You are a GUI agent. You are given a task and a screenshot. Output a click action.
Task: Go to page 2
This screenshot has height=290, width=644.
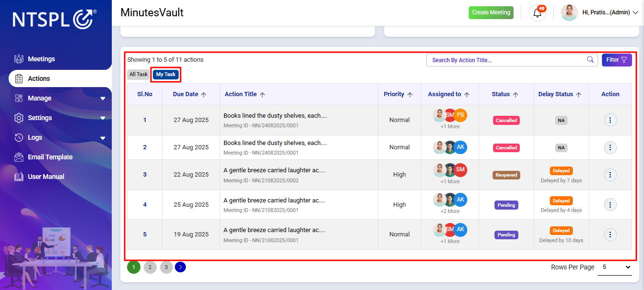[150, 267]
